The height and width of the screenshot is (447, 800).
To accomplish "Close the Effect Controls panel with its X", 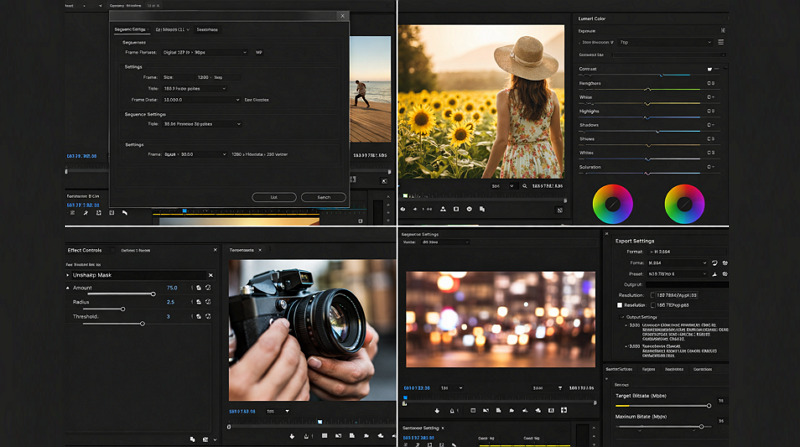I will 215,250.
